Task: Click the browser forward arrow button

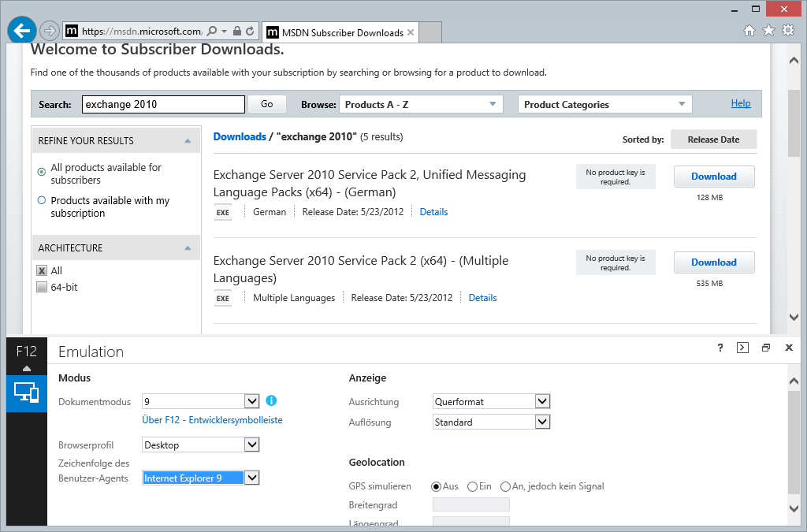Action: (x=50, y=31)
